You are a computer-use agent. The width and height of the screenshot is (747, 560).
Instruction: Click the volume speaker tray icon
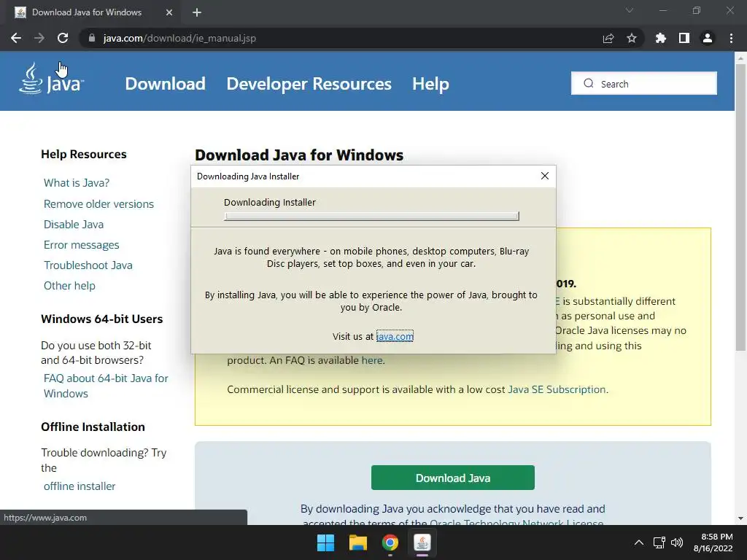tap(676, 542)
